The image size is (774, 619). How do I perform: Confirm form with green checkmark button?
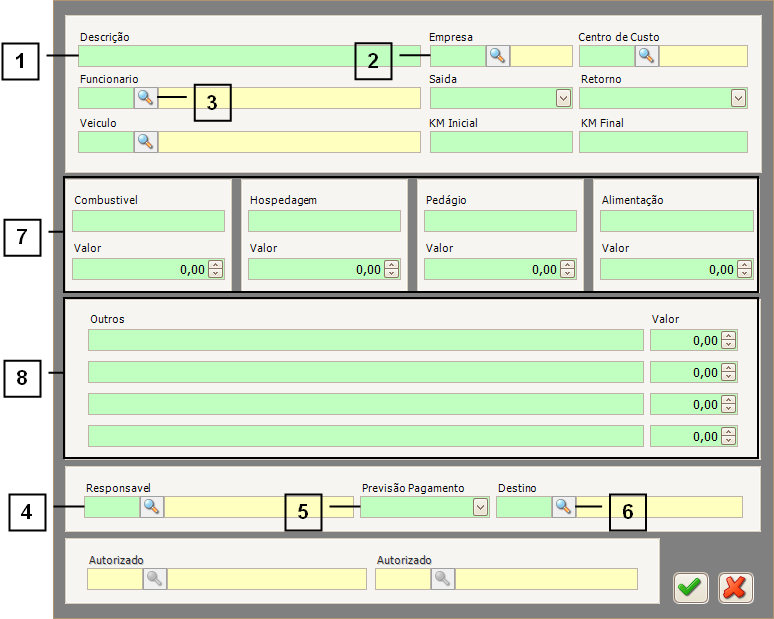tap(690, 587)
